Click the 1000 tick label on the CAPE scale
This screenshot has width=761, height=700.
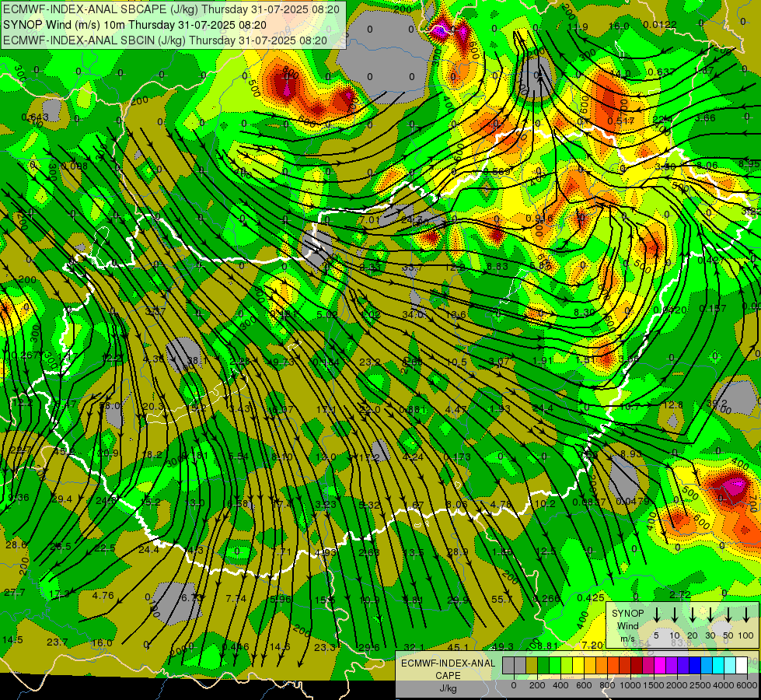[630, 685]
